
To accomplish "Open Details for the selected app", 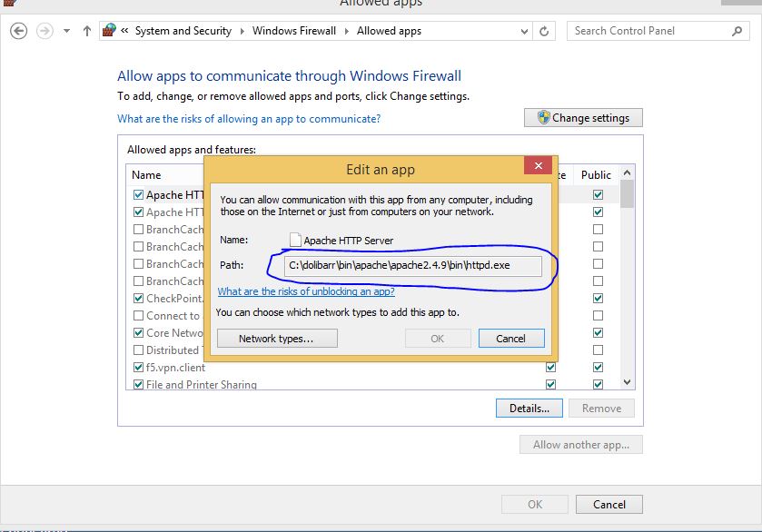I will (529, 409).
